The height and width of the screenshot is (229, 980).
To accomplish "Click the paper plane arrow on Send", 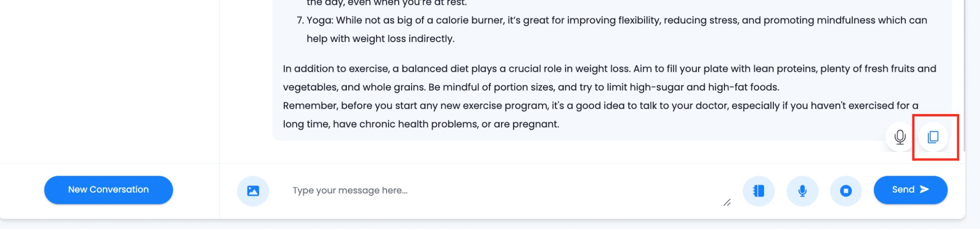I will 924,190.
